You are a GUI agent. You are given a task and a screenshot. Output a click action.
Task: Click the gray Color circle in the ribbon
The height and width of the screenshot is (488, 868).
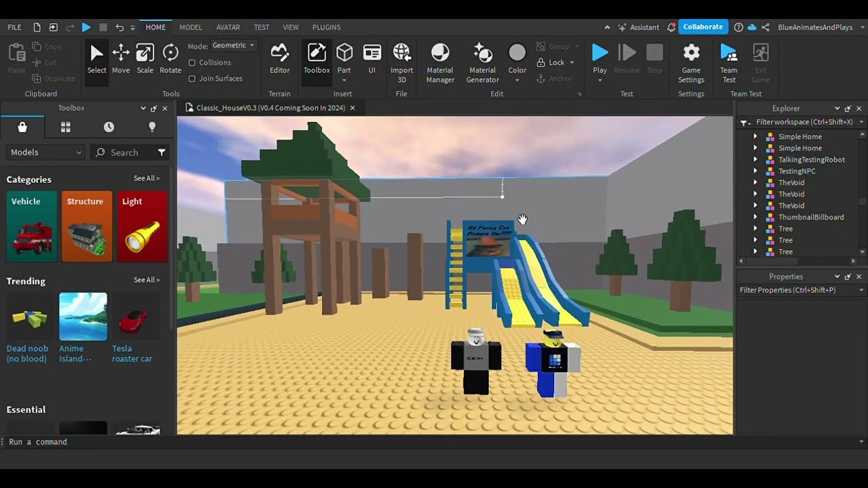click(517, 52)
